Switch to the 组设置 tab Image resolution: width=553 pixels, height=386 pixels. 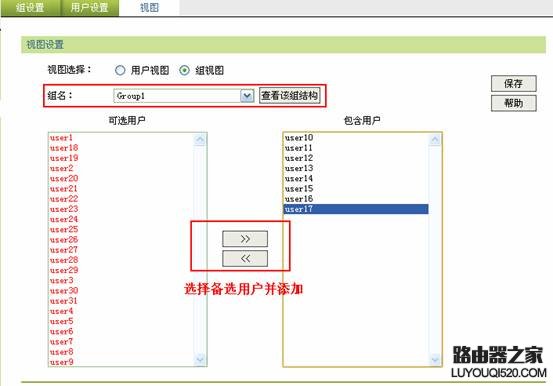pyautogui.click(x=30, y=8)
